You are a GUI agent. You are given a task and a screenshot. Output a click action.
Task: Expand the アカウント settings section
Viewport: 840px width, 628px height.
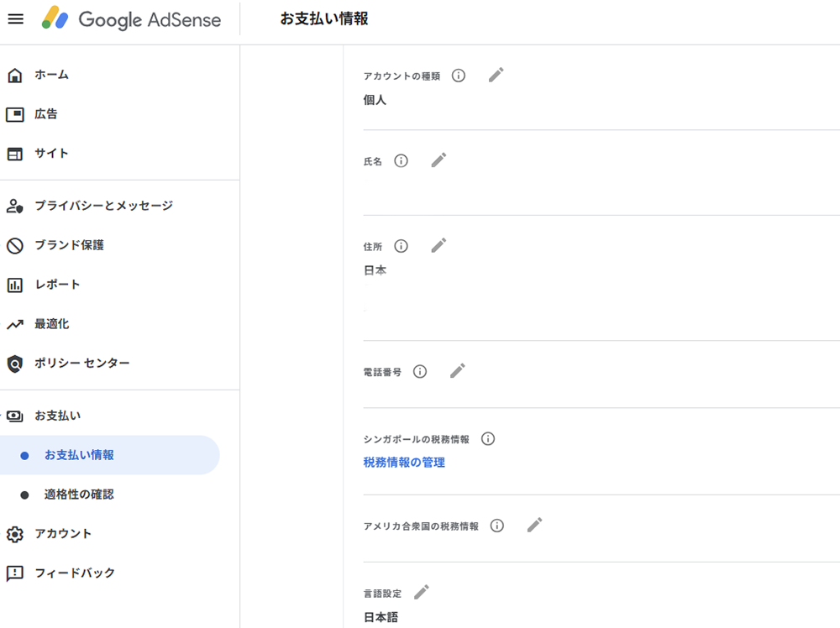(x=62, y=534)
